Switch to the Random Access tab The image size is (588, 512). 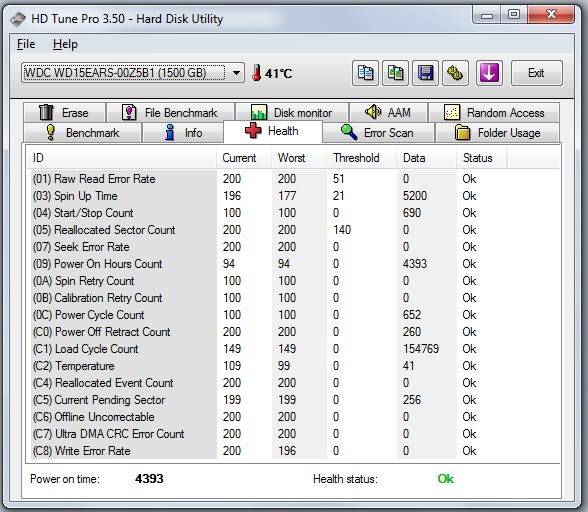click(494, 113)
